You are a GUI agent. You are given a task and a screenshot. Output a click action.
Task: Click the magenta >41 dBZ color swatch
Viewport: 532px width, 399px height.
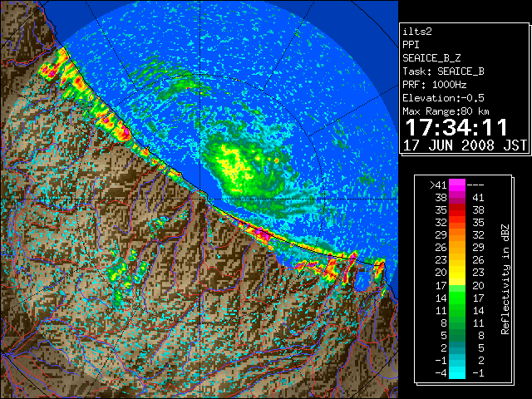point(456,185)
